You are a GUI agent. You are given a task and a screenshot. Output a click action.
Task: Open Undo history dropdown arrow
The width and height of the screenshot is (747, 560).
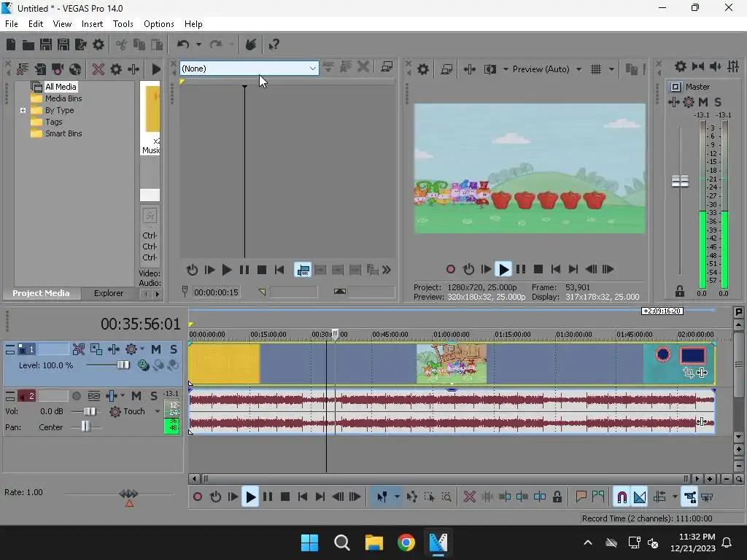tap(198, 44)
